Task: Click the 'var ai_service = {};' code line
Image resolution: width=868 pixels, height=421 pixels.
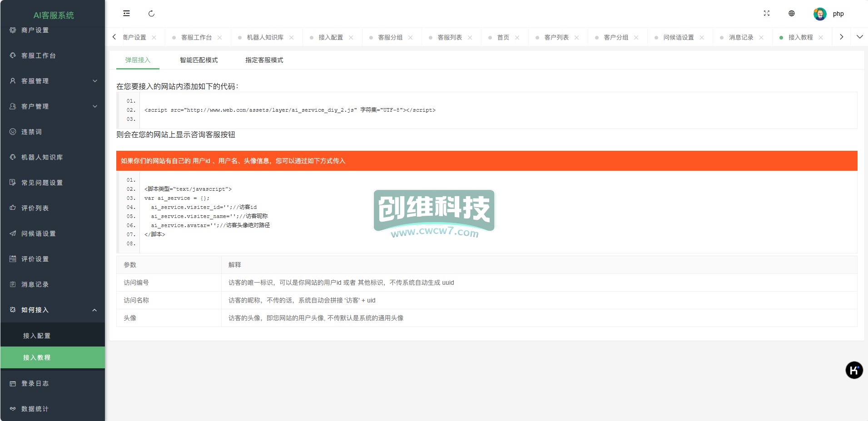Action: tap(177, 198)
